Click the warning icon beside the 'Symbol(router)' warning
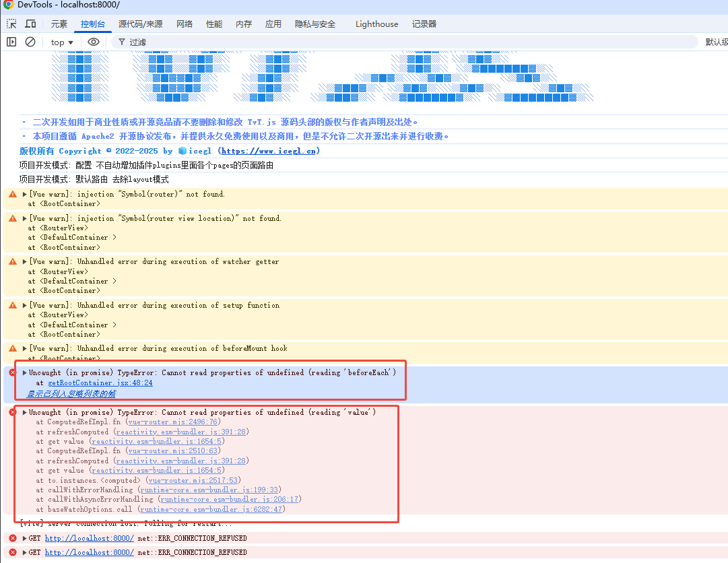Image resolution: width=728 pixels, height=563 pixels. tap(12, 194)
